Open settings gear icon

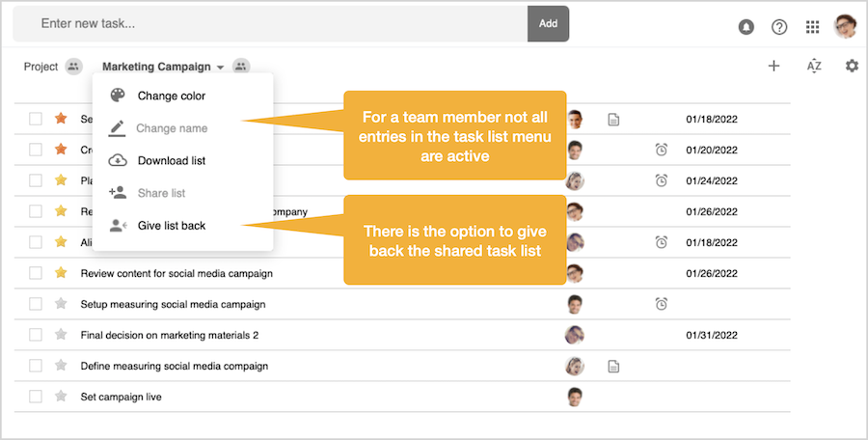coord(852,66)
